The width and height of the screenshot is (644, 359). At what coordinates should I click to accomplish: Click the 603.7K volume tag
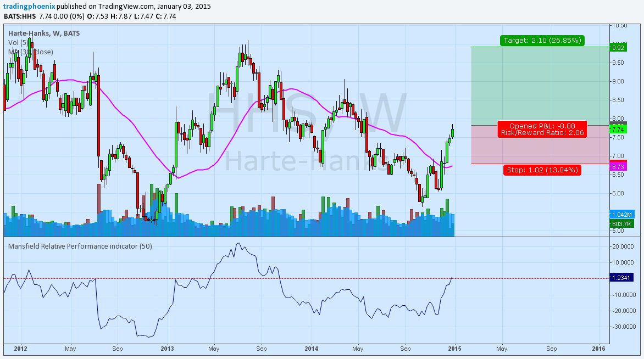point(622,224)
